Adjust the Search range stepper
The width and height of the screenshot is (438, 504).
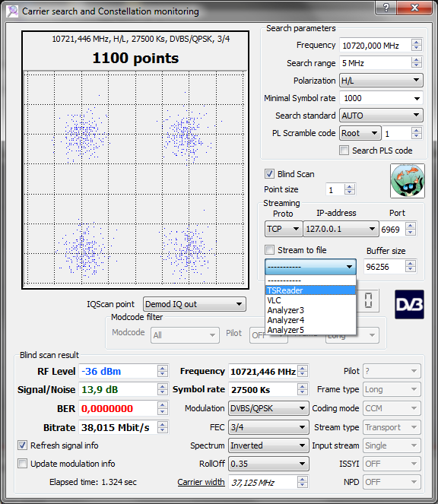(417, 62)
